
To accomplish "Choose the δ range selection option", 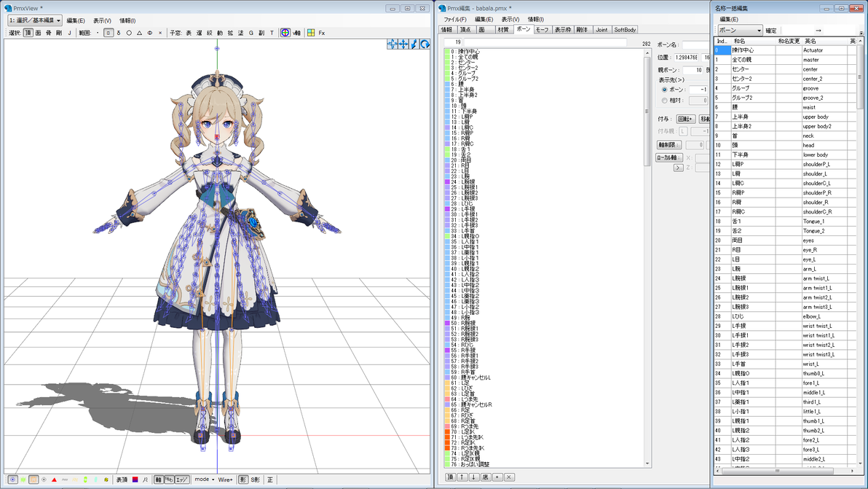I will pyautogui.click(x=119, y=34).
